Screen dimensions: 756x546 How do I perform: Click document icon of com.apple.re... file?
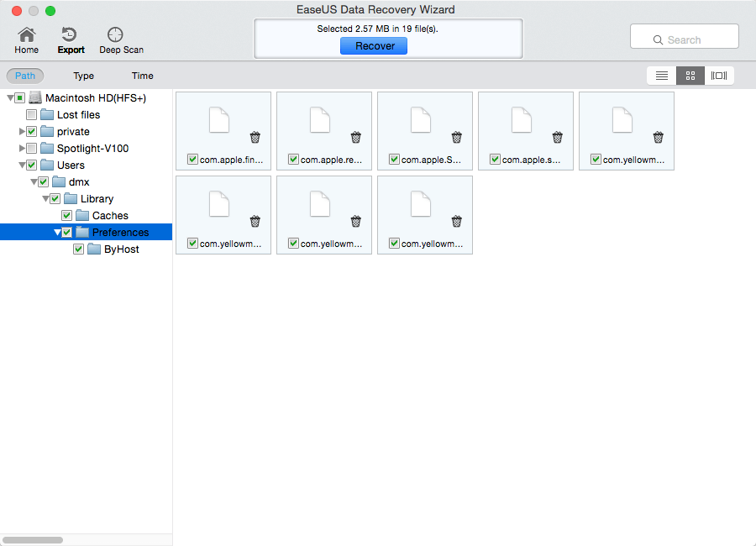pyautogui.click(x=320, y=119)
